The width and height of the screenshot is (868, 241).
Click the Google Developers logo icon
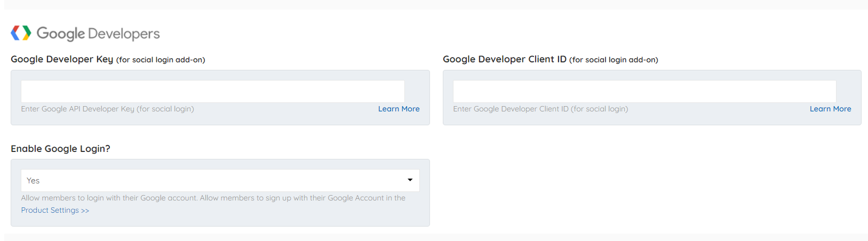21,33
